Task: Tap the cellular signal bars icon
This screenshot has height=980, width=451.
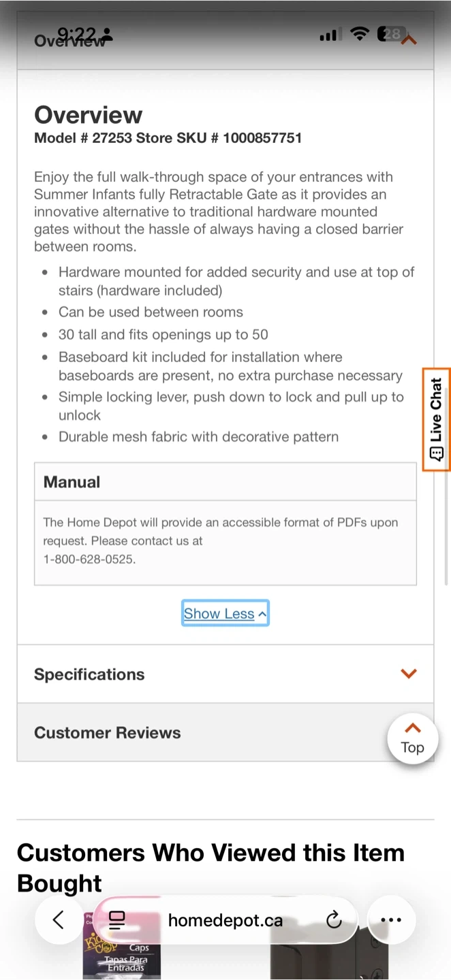Action: click(328, 34)
